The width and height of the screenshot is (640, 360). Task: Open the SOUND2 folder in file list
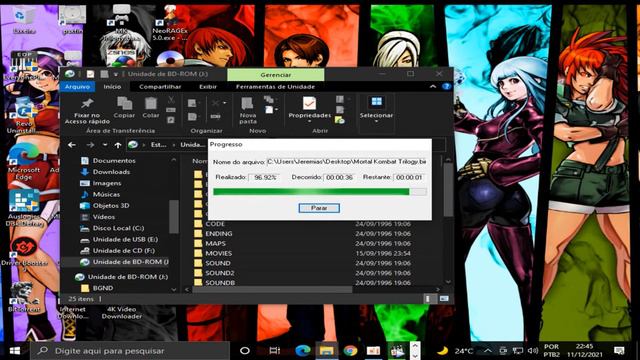pyautogui.click(x=220, y=273)
